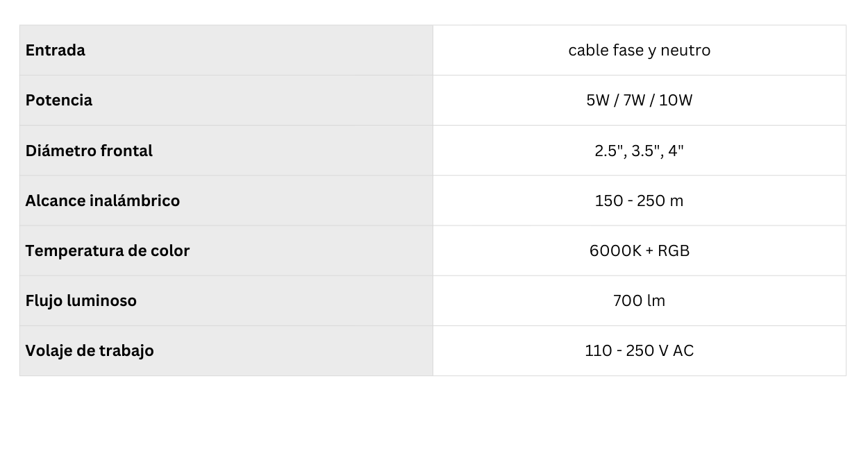Click the RGB text

pos(674,250)
